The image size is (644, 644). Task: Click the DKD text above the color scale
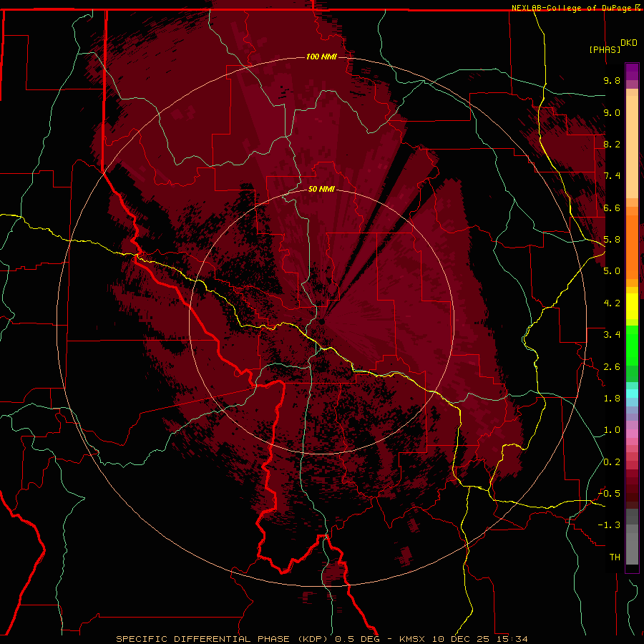pos(629,43)
